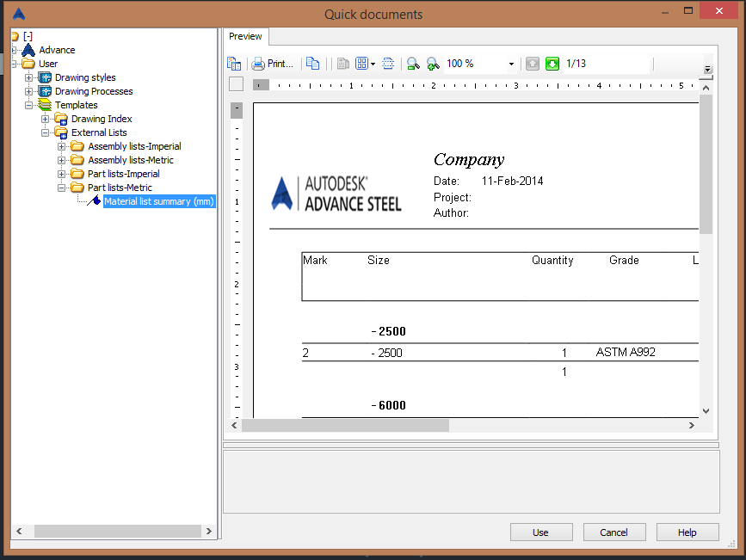Select the Advance tree item
The height and width of the screenshot is (560, 746).
pyautogui.click(x=57, y=50)
